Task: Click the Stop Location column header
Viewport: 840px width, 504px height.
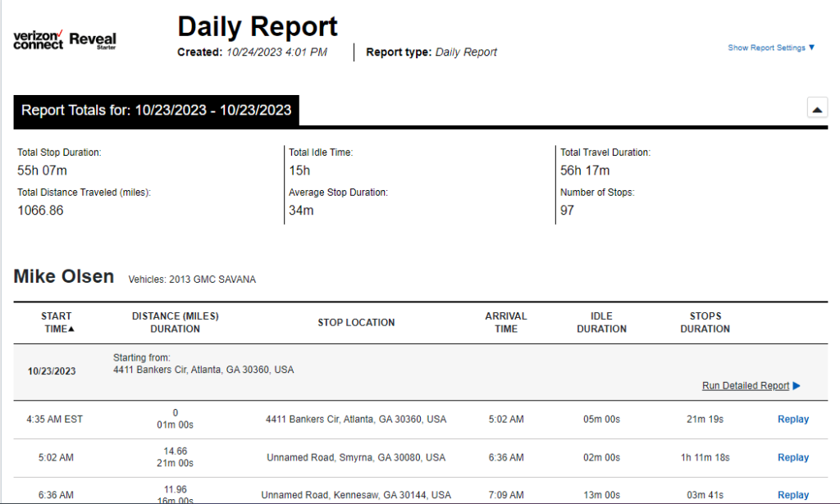Action: point(356,323)
